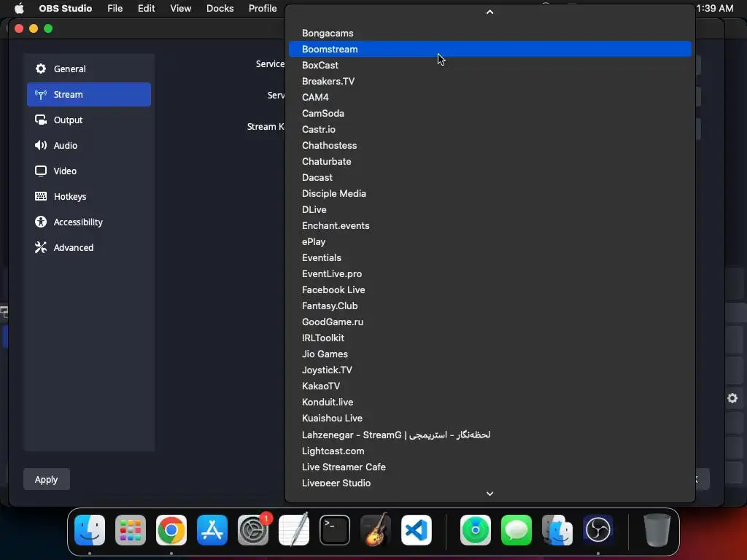Choose Chaturbate from the list
This screenshot has width=747, height=560.
[490, 161]
